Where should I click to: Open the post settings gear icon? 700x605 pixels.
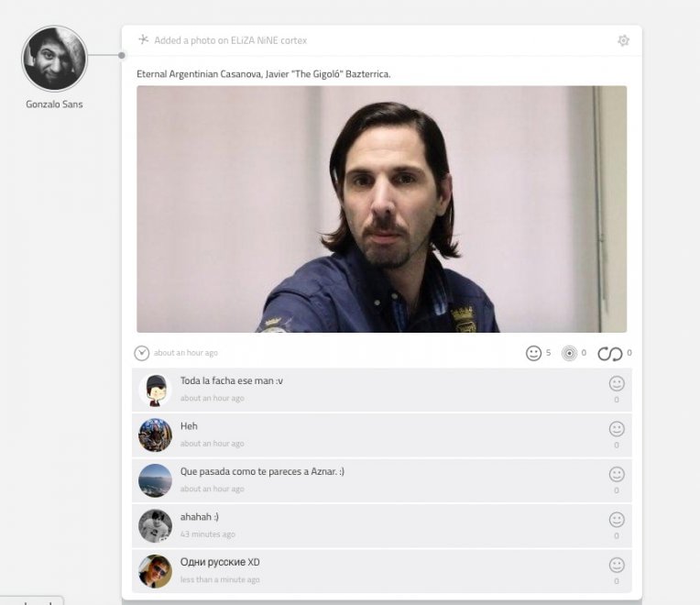tap(623, 40)
